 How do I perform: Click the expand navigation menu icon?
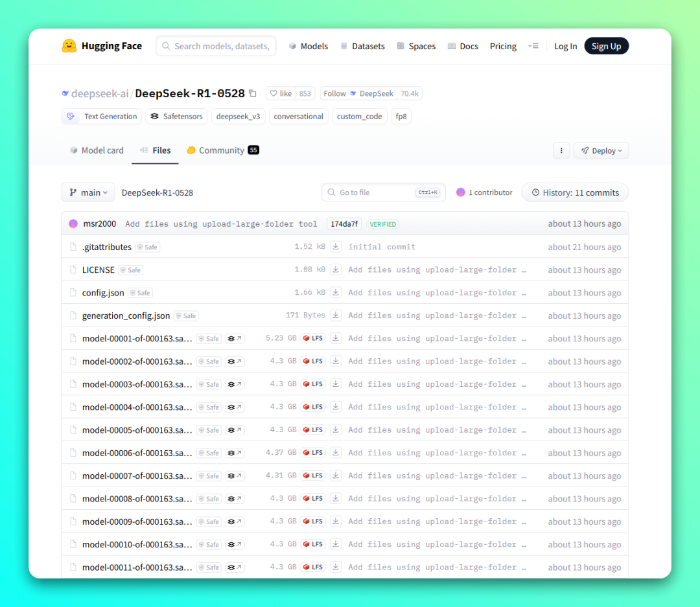(533, 46)
